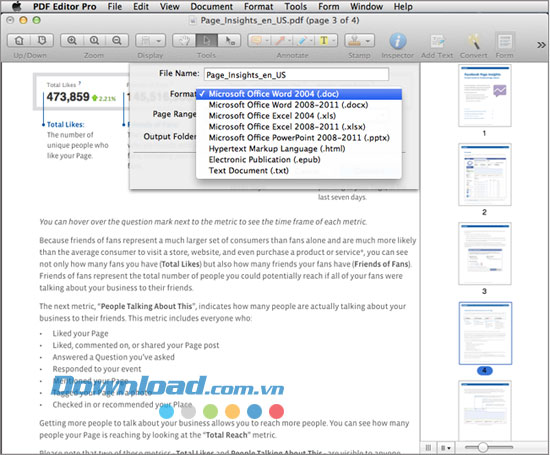Select Microsoft Office Excel 2008-2011 (.xlsx)
Screen dimensions: 550x455
(x=299, y=126)
